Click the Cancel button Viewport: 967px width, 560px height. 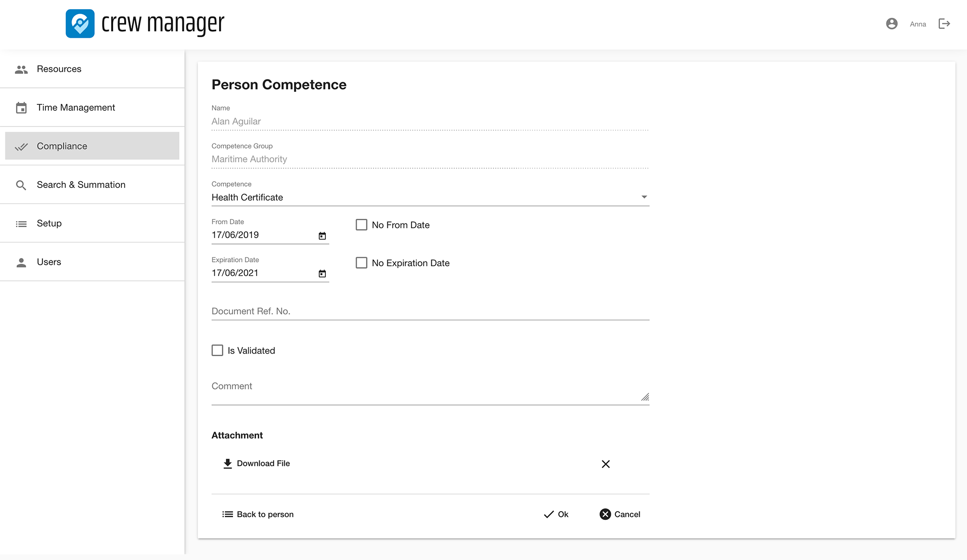pos(620,514)
